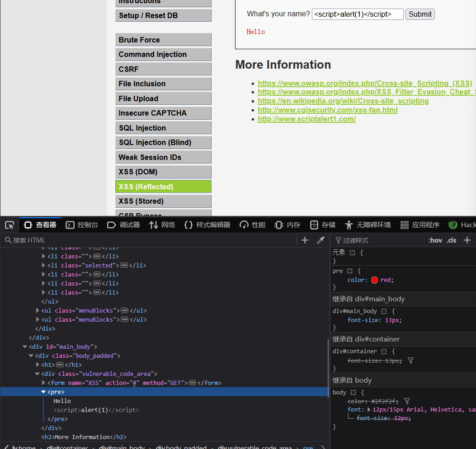Expand the h1 element node

click(x=38, y=365)
